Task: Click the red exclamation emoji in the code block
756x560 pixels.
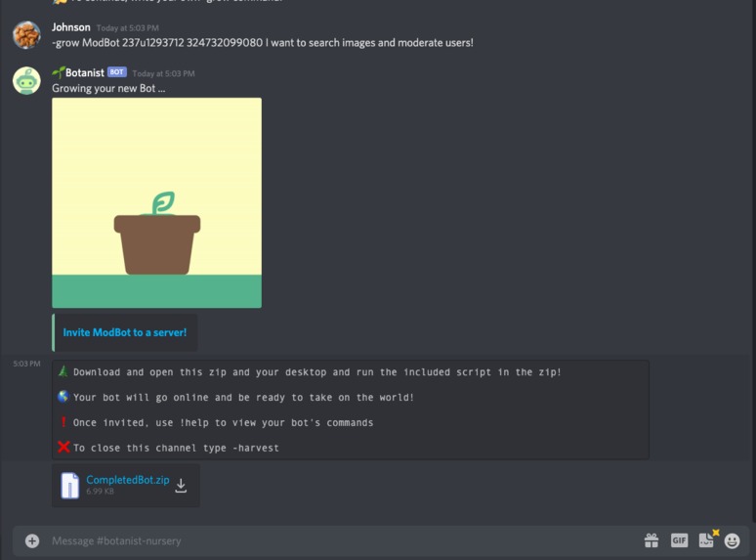Action: tap(63, 421)
